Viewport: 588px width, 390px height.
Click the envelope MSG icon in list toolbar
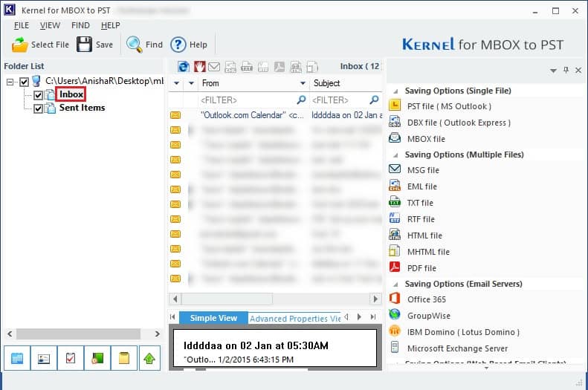coord(214,67)
